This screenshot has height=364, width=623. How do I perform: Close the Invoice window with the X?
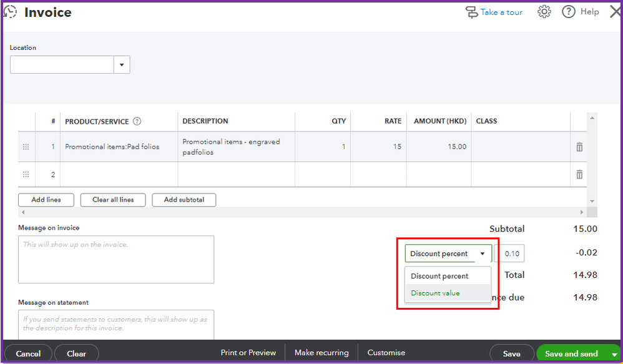616,11
